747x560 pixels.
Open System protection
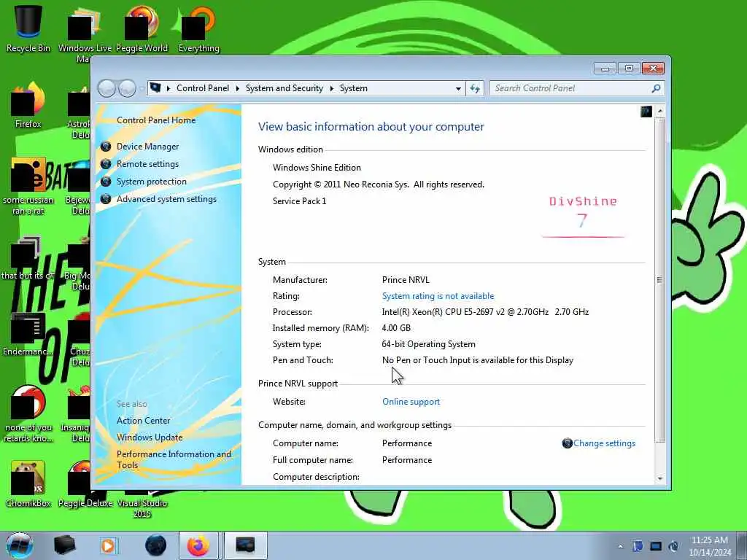[x=152, y=182]
